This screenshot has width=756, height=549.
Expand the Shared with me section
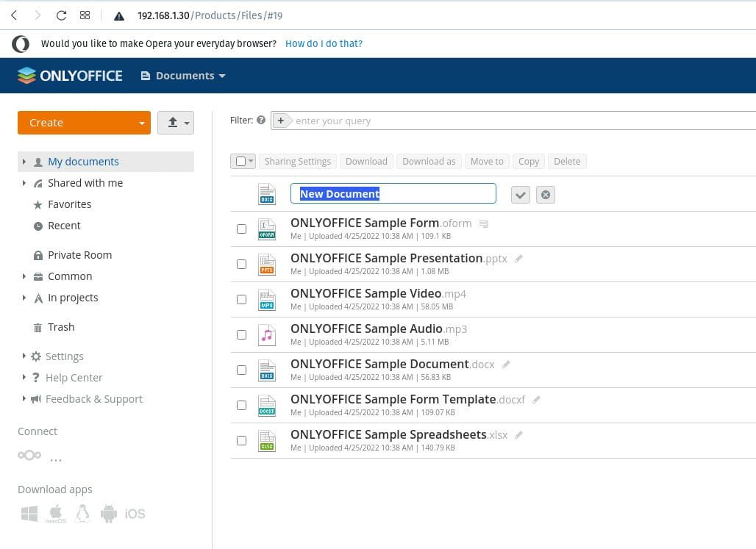[x=24, y=182]
